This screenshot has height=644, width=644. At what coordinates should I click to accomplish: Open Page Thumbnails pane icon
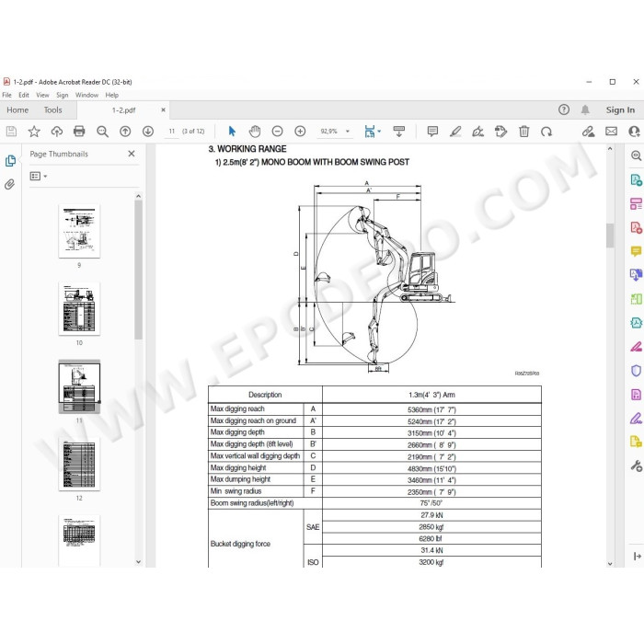[10, 161]
